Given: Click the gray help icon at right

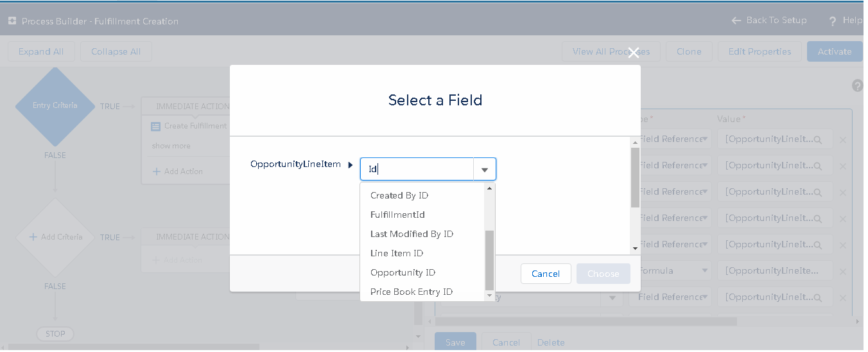Looking at the screenshot, I should pos(857,85).
